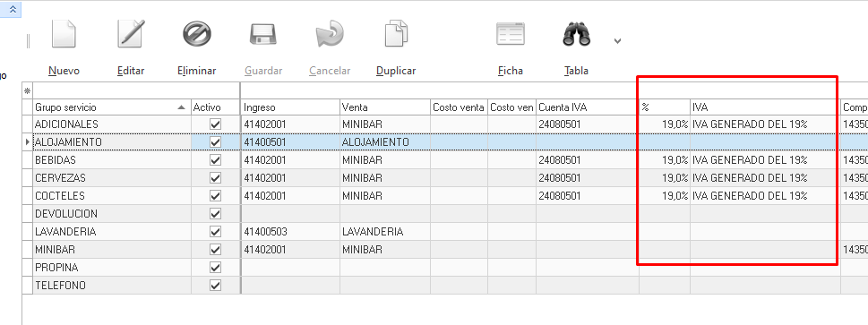Click the Tabla view label
The height and width of the screenshot is (325, 868).
(576, 71)
